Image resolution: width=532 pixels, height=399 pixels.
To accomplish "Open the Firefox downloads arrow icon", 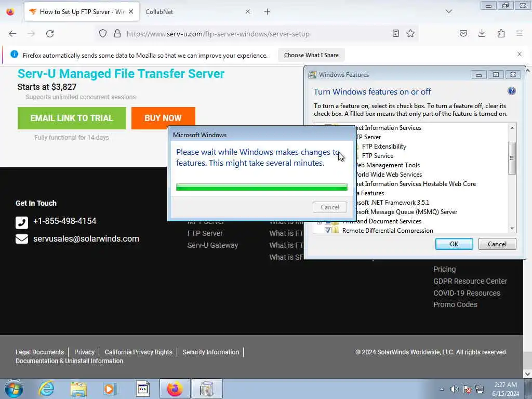I will pyautogui.click(x=482, y=33).
